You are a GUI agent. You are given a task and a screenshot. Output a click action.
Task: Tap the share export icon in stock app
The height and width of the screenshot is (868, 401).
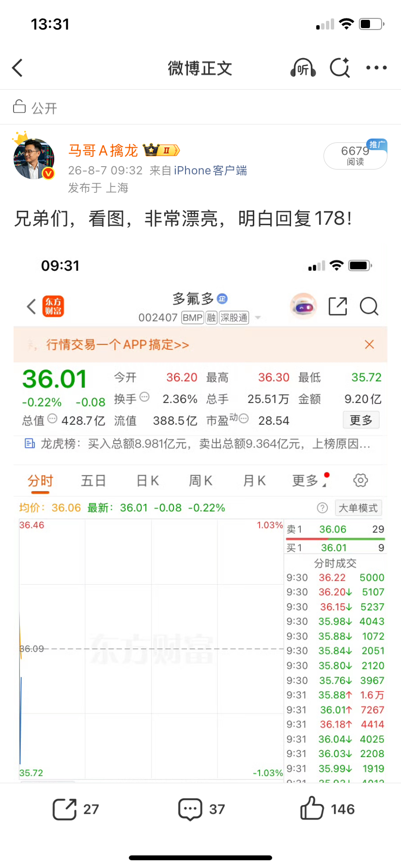click(x=338, y=306)
